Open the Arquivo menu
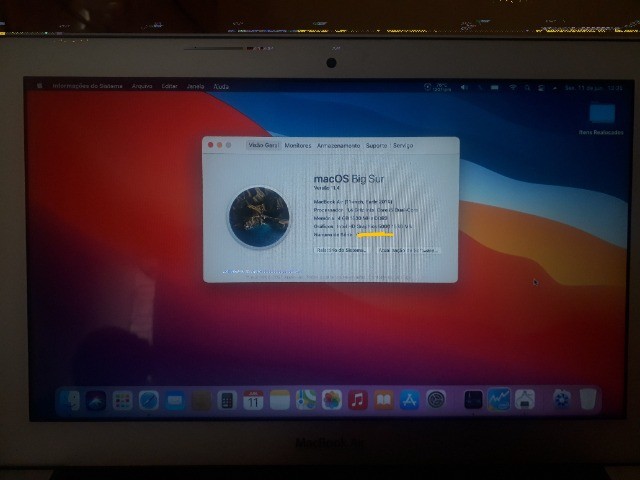This screenshot has width=640, height=480. (x=142, y=86)
